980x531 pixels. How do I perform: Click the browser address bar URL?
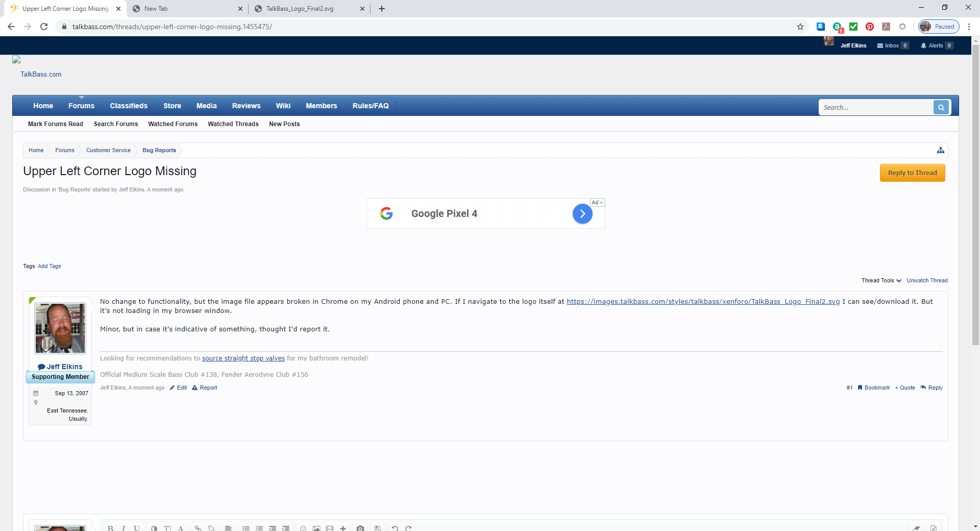[x=172, y=27]
